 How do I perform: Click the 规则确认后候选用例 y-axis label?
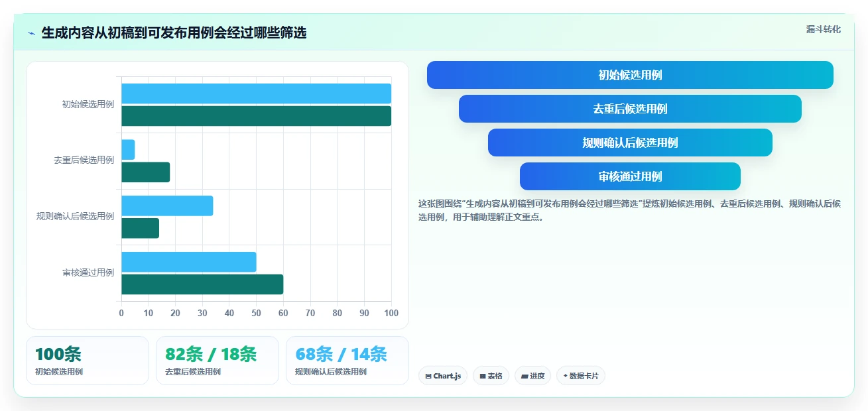coord(75,216)
